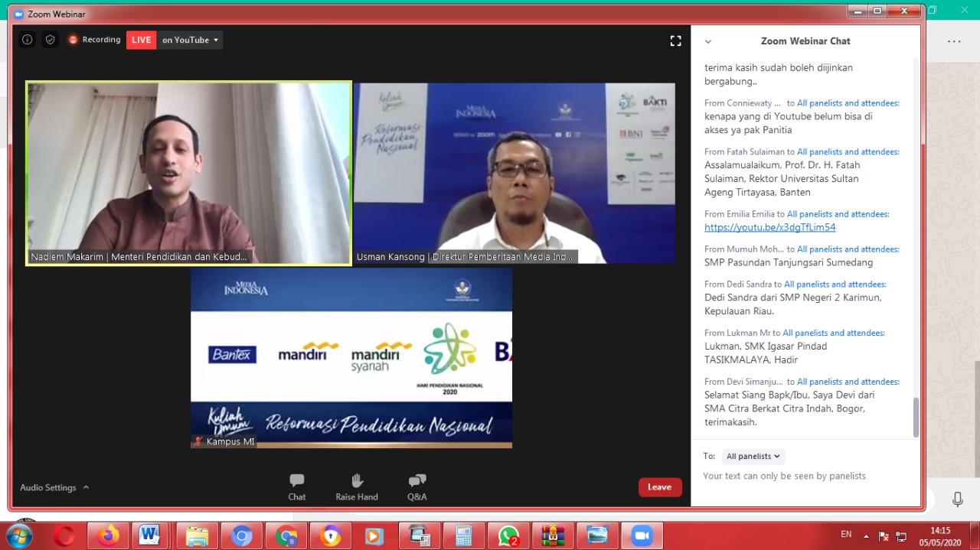
Task: Click Raise Hand in the toolbar
Action: point(357,487)
